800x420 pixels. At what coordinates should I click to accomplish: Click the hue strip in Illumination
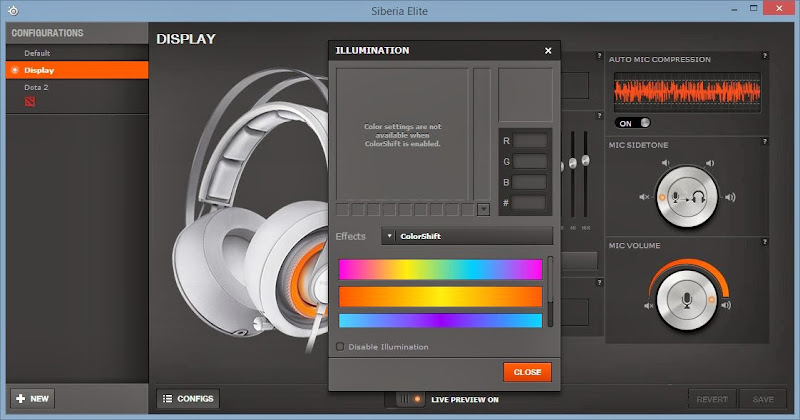(x=482, y=134)
